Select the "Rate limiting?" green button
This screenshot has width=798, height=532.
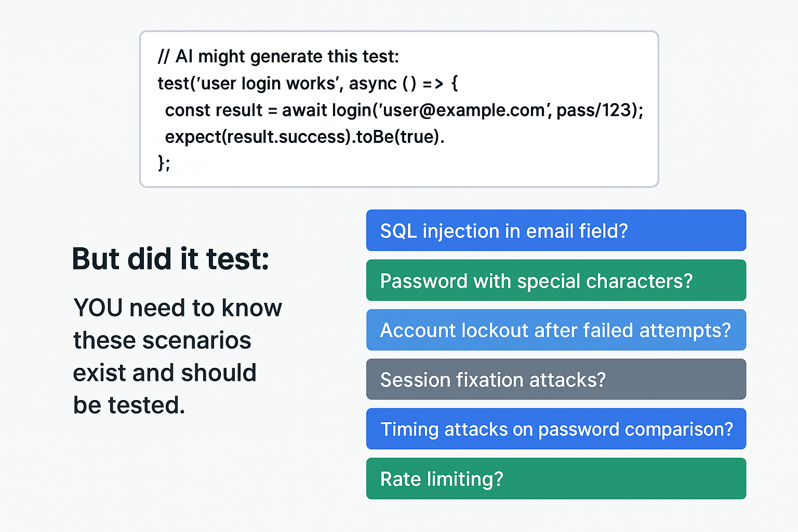[556, 478]
